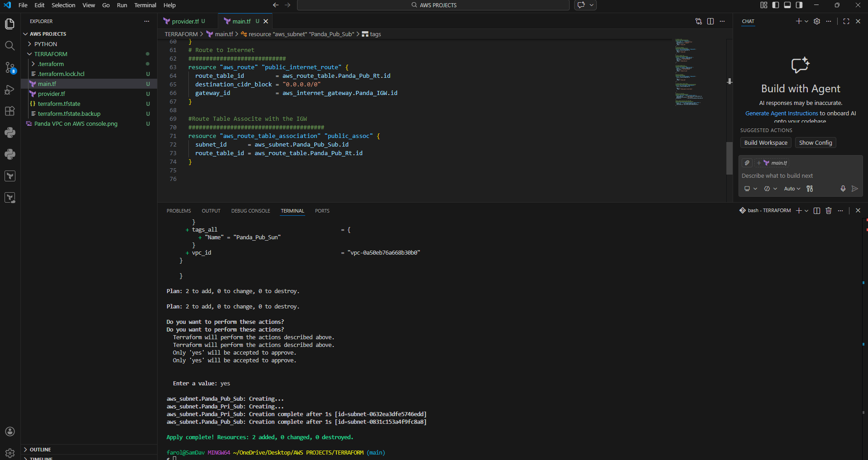Viewport: 868px width, 460px height.
Task: Click the Show Config button
Action: (x=815, y=142)
